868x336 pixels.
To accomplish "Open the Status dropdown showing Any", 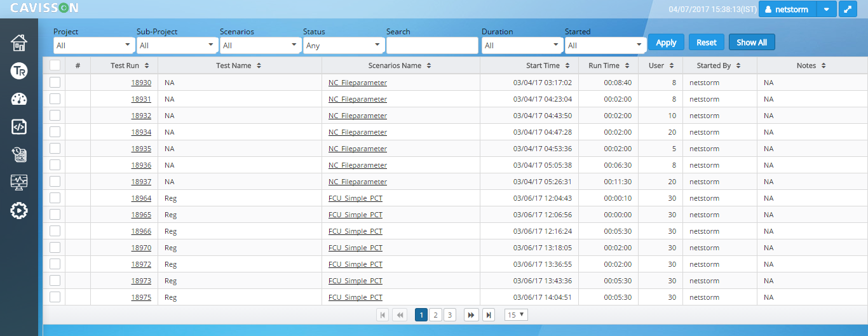I will (x=343, y=46).
